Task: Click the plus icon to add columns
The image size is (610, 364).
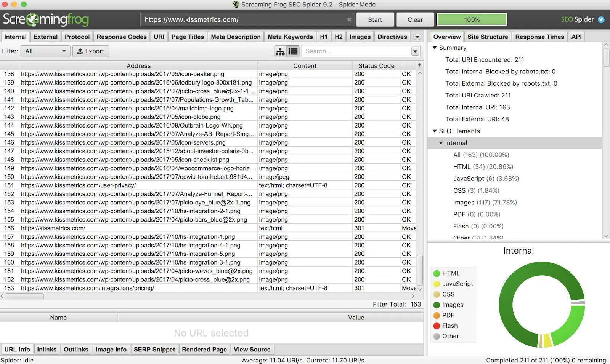Action: pos(419,65)
